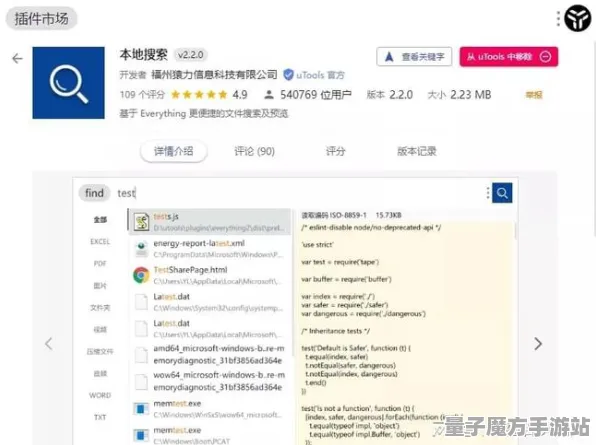Click the 109 个评分 rating count
This screenshot has height=445, width=596.
[x=142, y=95]
